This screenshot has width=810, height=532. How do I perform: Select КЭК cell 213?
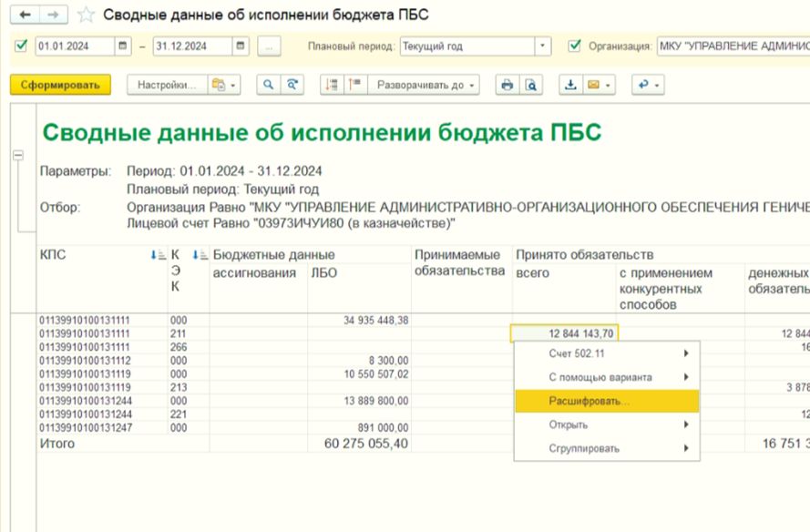click(189, 387)
